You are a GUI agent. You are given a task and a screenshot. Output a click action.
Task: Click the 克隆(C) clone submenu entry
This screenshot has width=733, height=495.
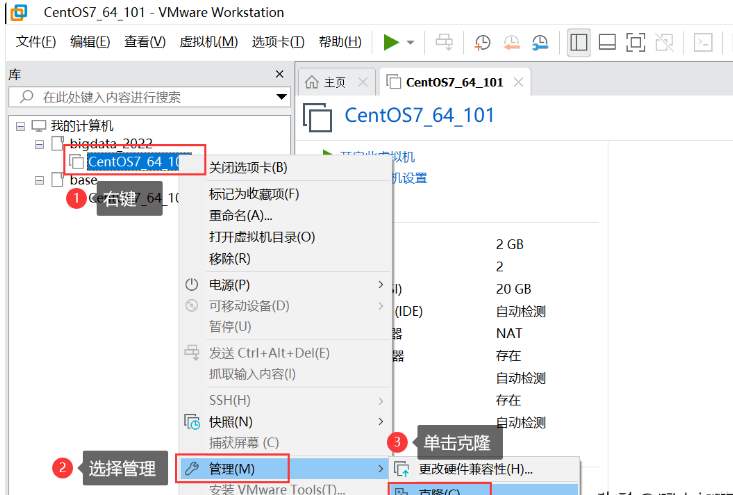pyautogui.click(x=484, y=490)
